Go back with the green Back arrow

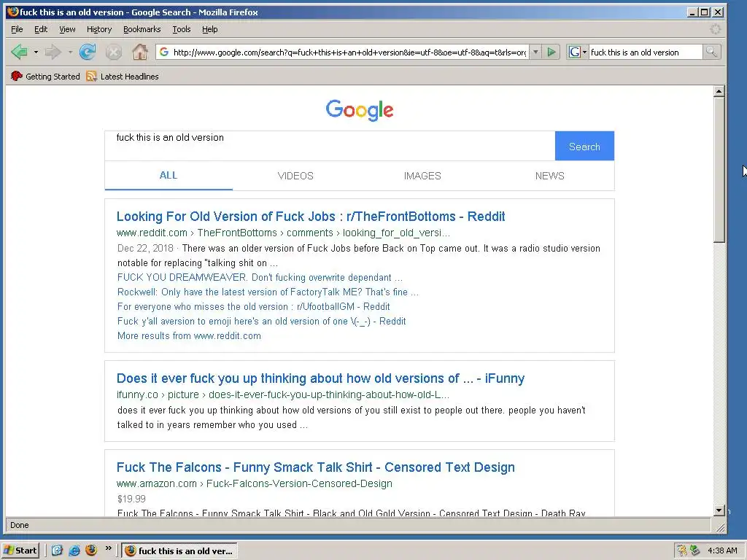(19, 52)
